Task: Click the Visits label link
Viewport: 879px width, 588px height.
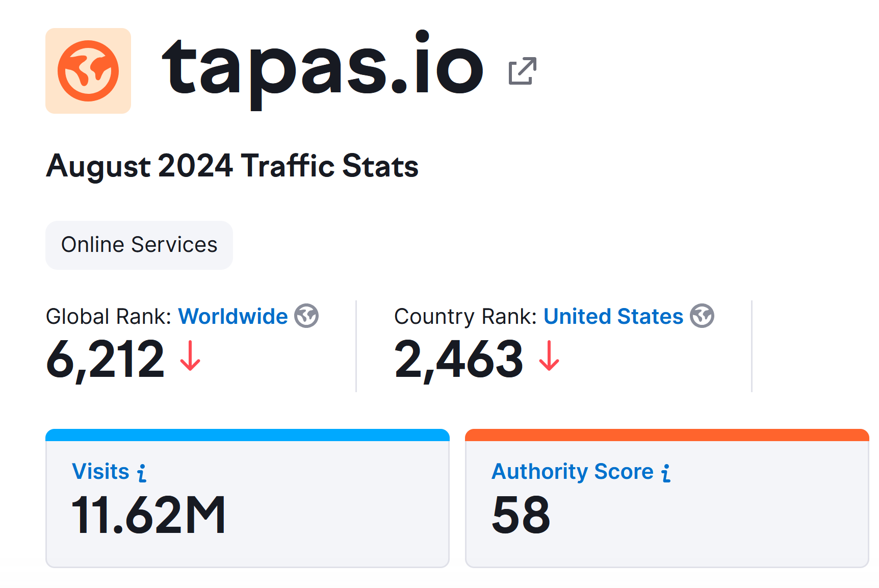Action: (100, 472)
